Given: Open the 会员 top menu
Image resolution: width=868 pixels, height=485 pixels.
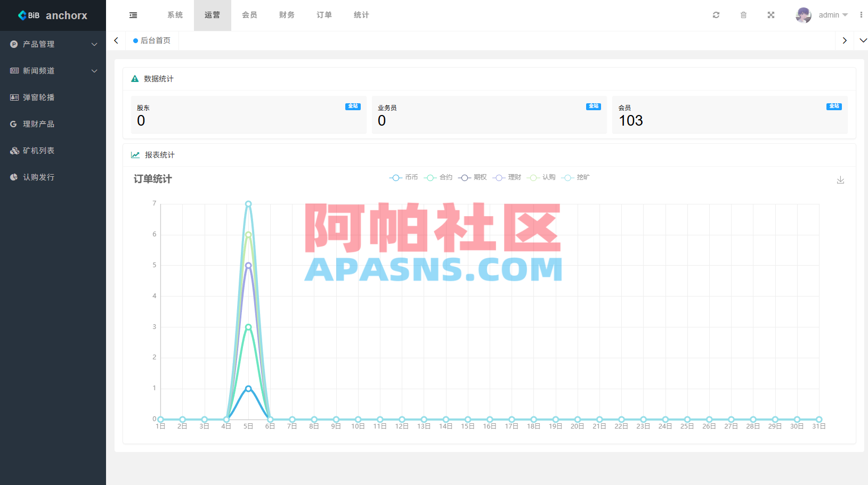Looking at the screenshot, I should 249,15.
